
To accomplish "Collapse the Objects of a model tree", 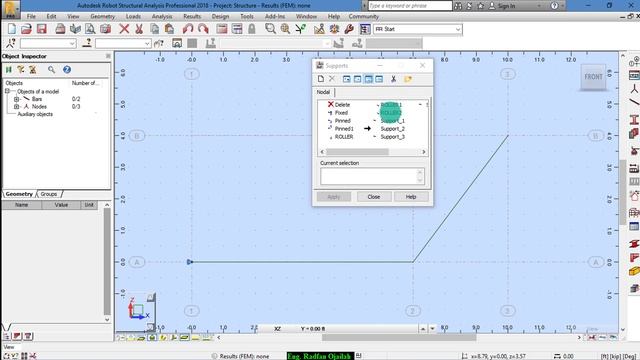I will 7,91.
